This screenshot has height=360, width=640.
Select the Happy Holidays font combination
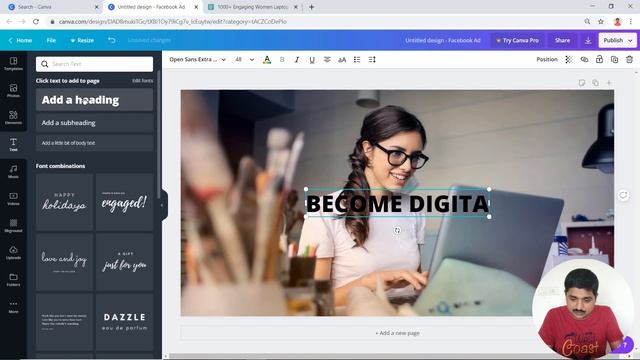click(64, 202)
